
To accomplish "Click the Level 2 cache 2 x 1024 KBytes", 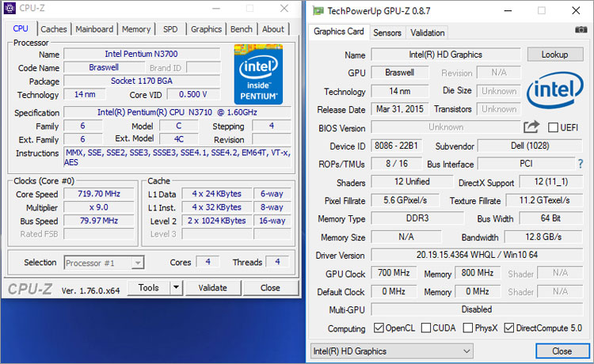I will click(x=217, y=221).
